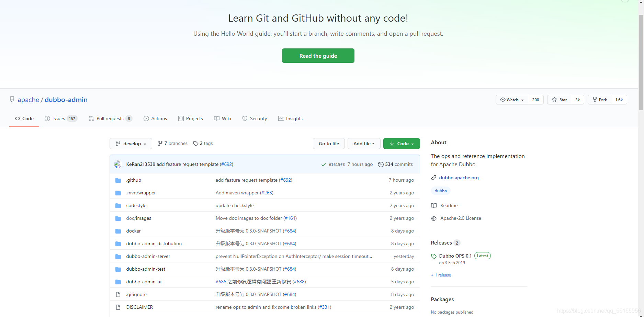Image resolution: width=644 pixels, height=317 pixels.
Task: Click the tag icon next to 2 tags
Action: [x=196, y=144]
